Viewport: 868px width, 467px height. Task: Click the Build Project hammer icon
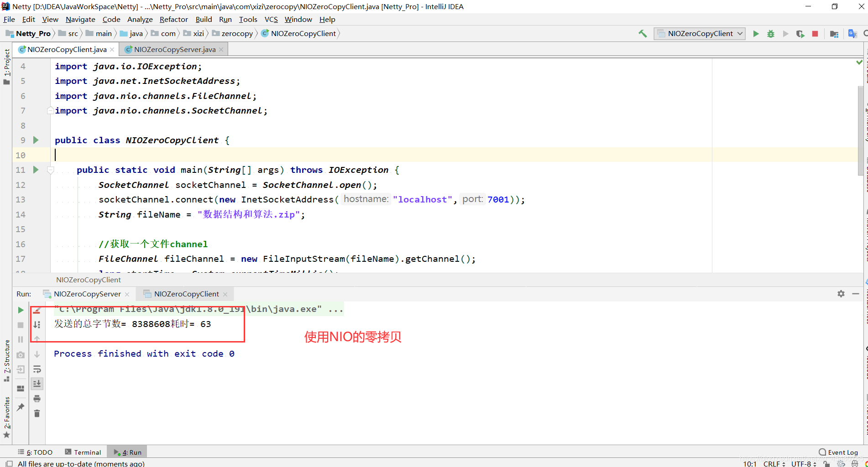point(643,34)
